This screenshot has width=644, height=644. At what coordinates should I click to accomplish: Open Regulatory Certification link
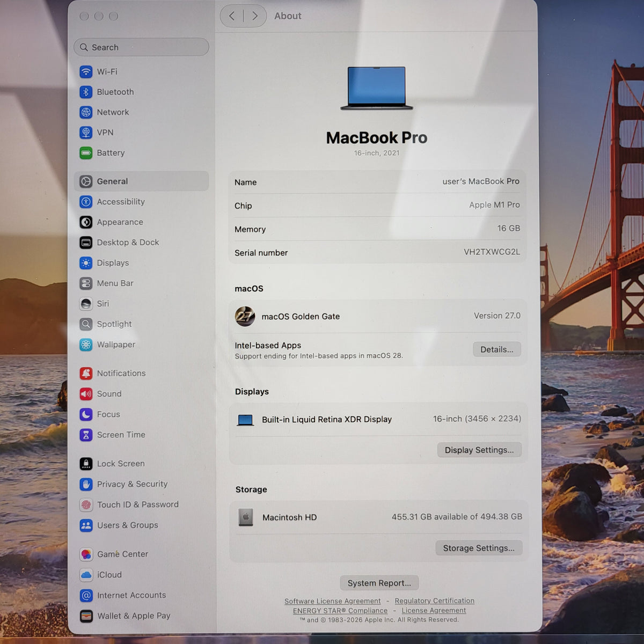[x=435, y=601]
